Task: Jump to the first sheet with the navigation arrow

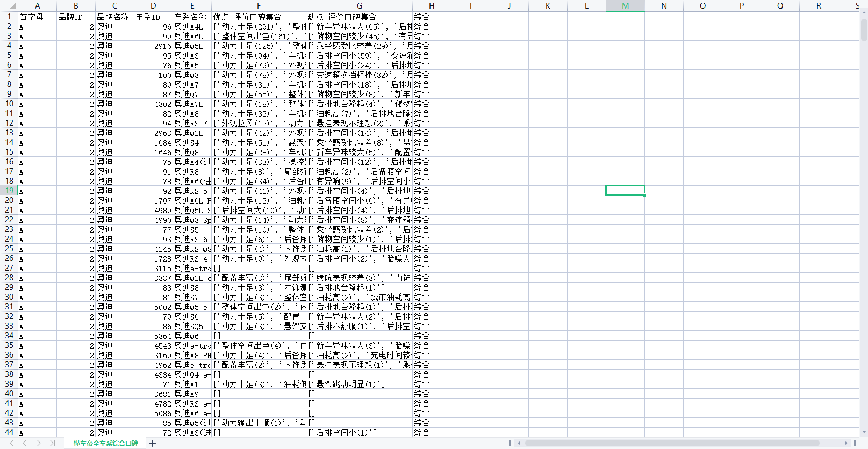Action: tap(11, 443)
